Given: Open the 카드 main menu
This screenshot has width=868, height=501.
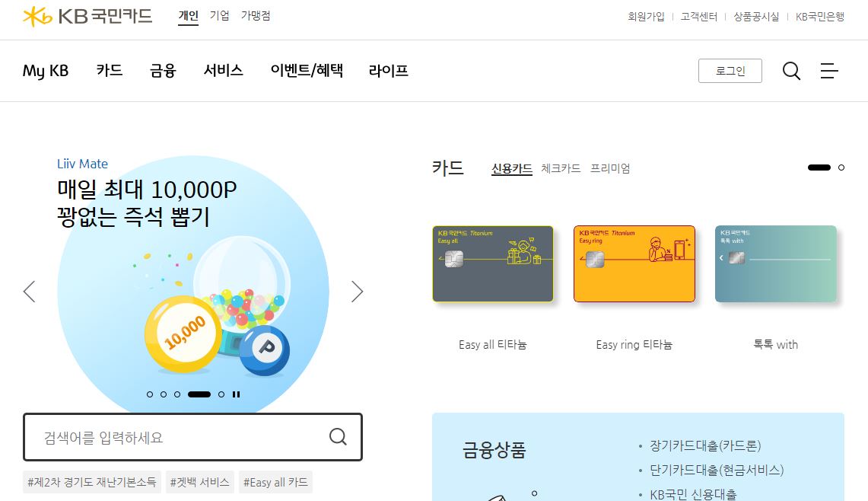Looking at the screenshot, I should [110, 70].
